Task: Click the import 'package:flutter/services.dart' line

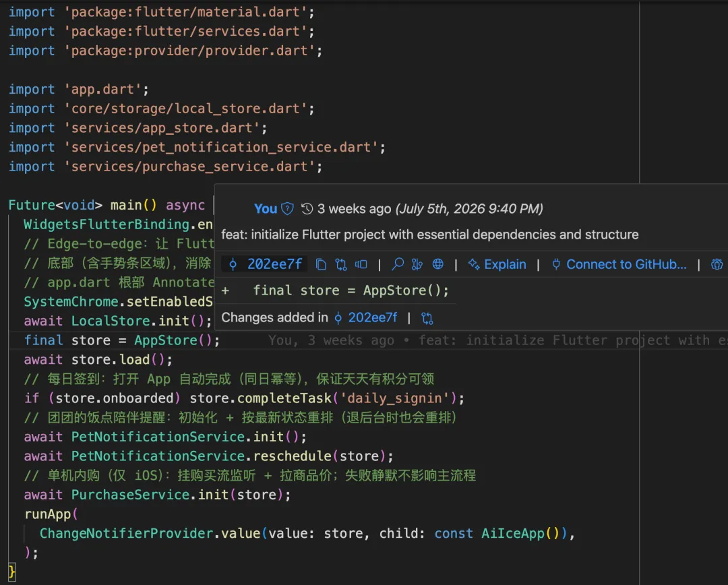Action: pos(162,32)
